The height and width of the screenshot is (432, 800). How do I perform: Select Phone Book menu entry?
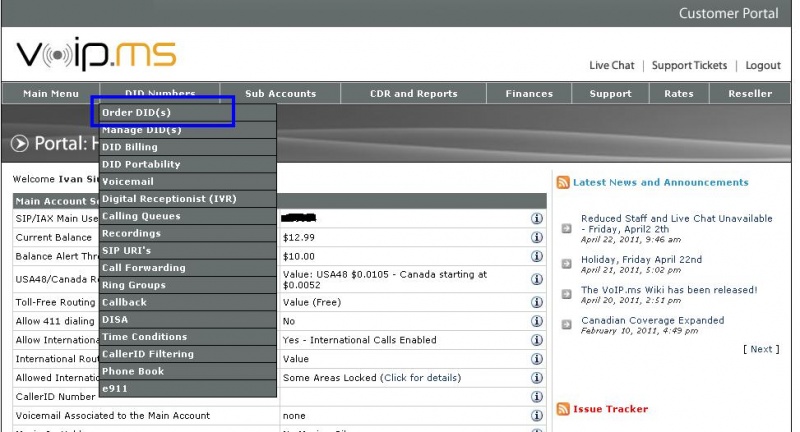coord(188,371)
